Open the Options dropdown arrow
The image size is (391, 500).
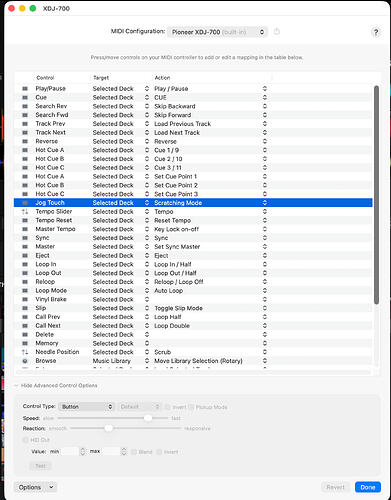(51, 487)
